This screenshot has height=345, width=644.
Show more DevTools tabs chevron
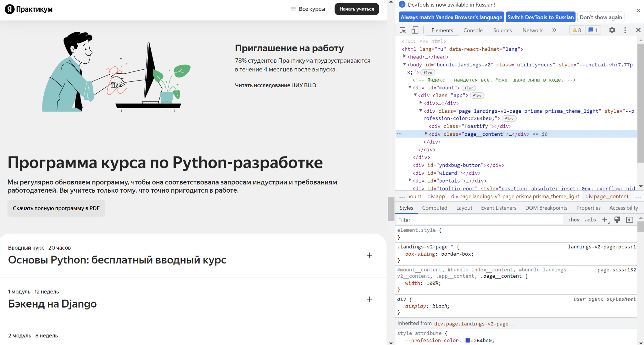point(554,30)
